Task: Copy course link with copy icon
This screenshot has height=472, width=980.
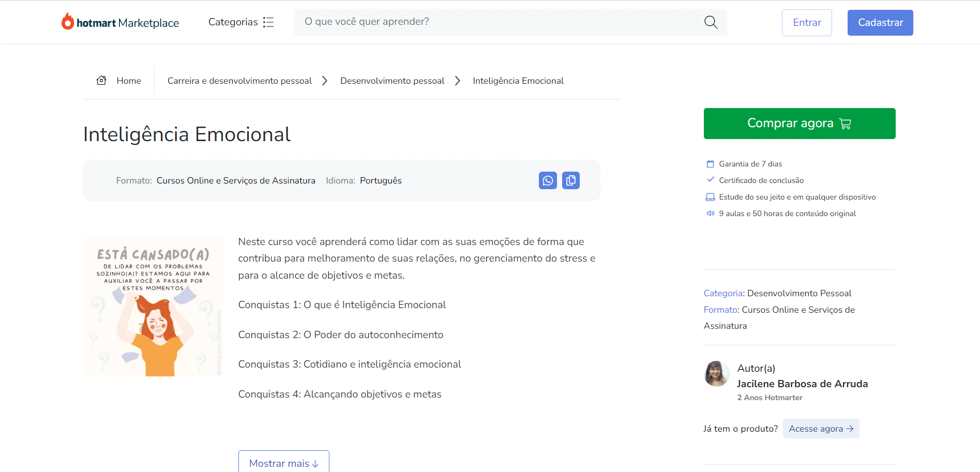Action: (x=571, y=180)
